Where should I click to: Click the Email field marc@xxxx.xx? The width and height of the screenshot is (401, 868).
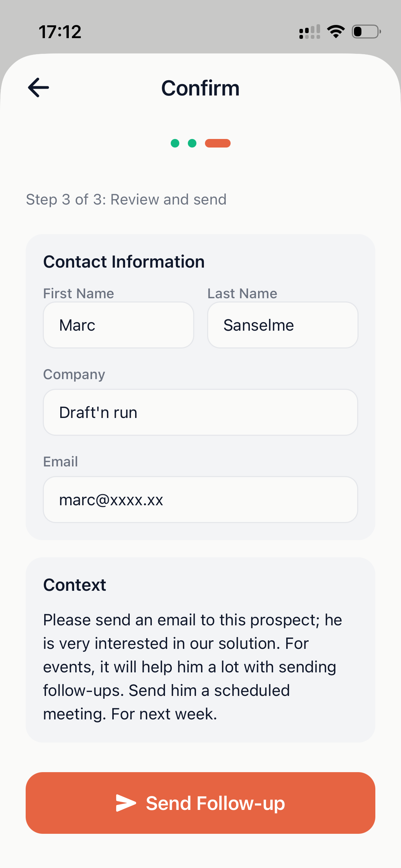point(200,500)
